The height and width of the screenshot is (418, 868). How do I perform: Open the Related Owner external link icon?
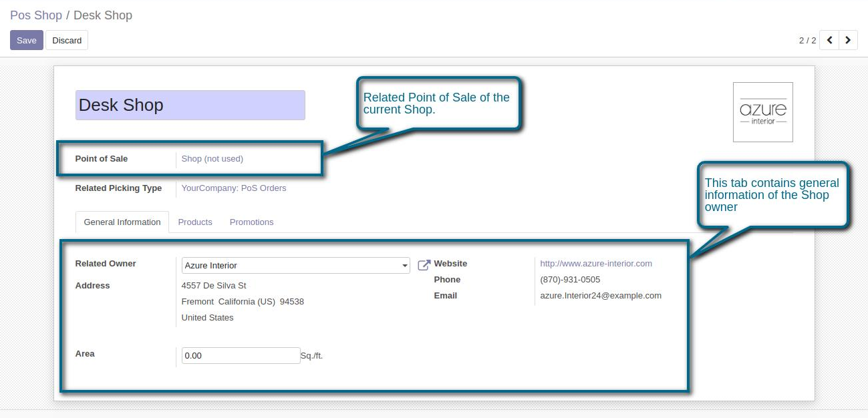(424, 265)
